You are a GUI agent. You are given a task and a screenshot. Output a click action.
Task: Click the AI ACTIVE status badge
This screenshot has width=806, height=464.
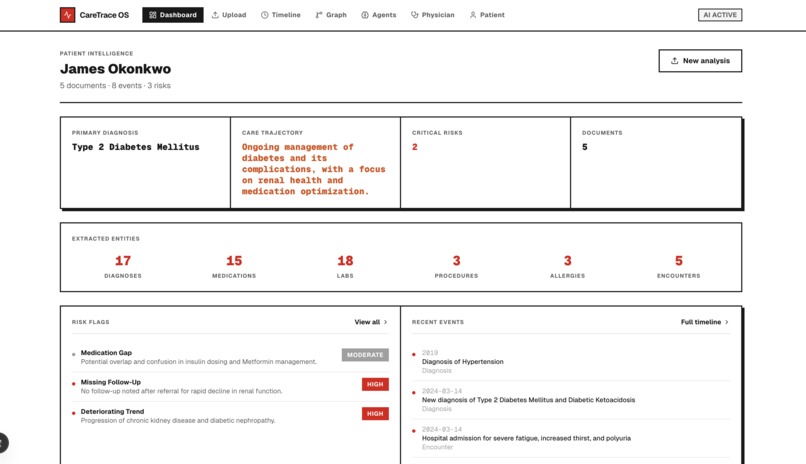coord(720,15)
